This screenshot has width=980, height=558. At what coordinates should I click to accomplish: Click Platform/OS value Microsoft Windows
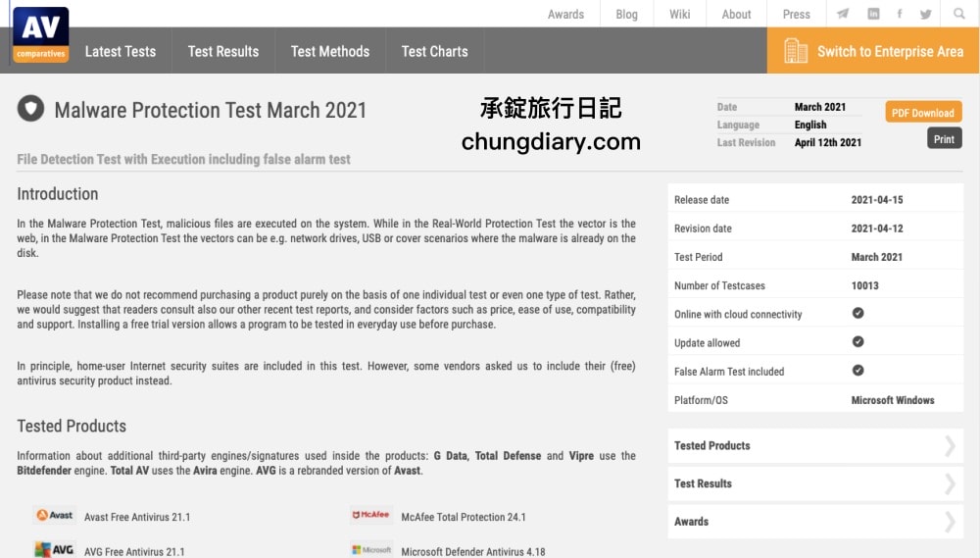(x=893, y=400)
